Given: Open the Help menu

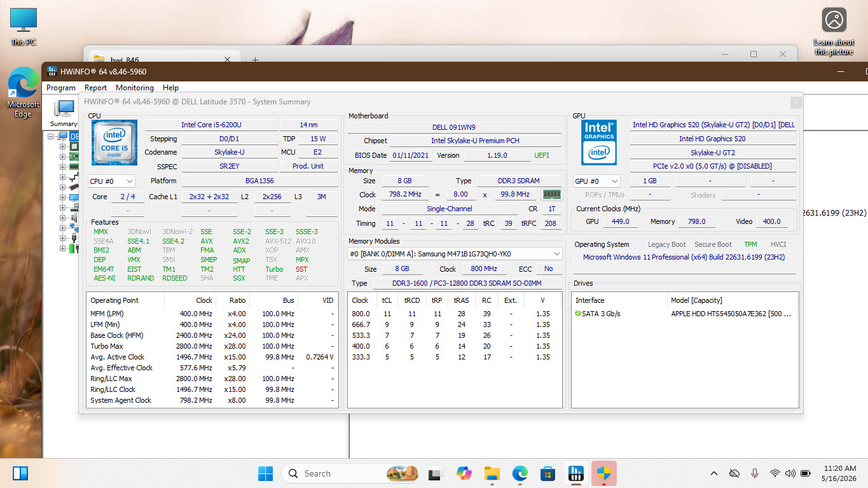Looking at the screenshot, I should pyautogui.click(x=170, y=88).
